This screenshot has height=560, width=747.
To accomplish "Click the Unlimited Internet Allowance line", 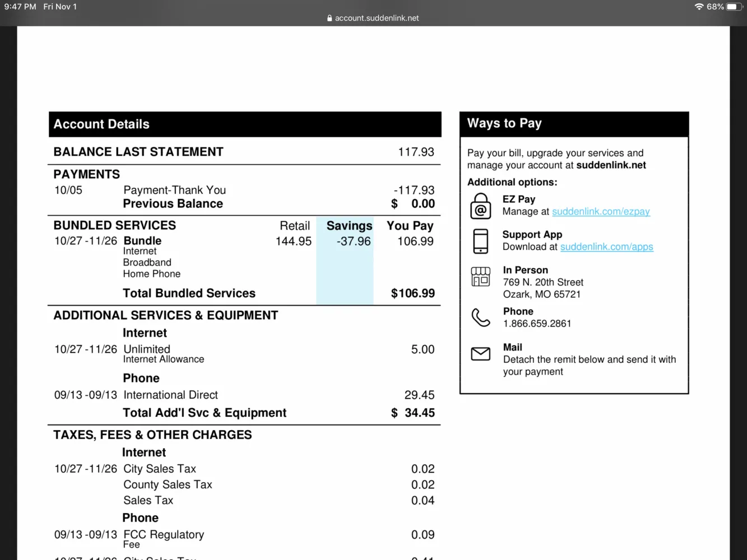I will tap(244, 353).
